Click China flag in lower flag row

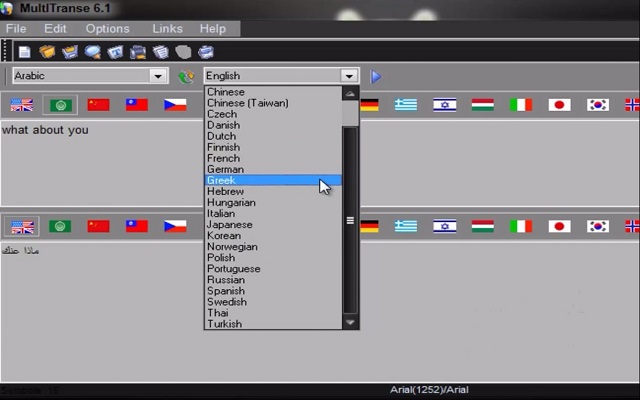coord(98,226)
